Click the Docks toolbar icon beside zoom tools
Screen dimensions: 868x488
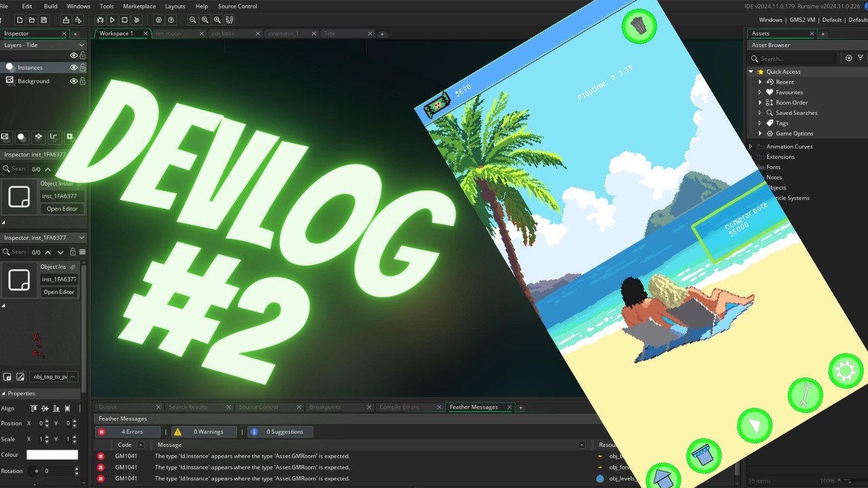pyautogui.click(x=229, y=20)
